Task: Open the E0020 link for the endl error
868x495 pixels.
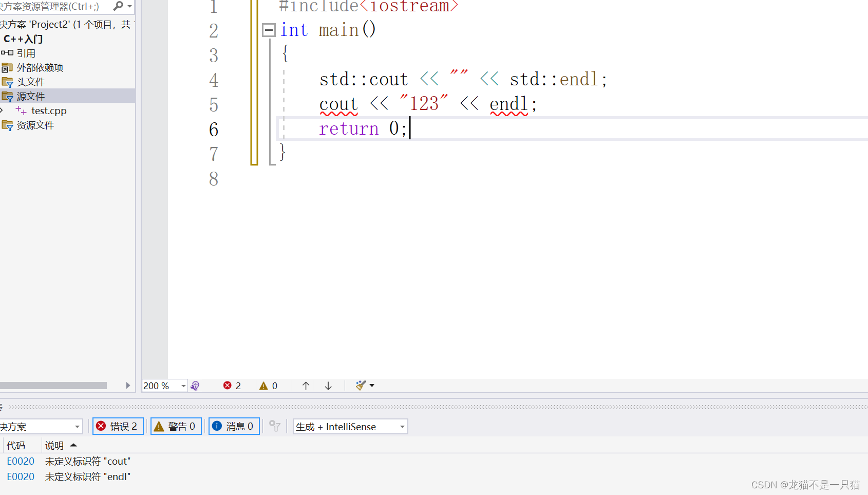Action: pyautogui.click(x=21, y=477)
